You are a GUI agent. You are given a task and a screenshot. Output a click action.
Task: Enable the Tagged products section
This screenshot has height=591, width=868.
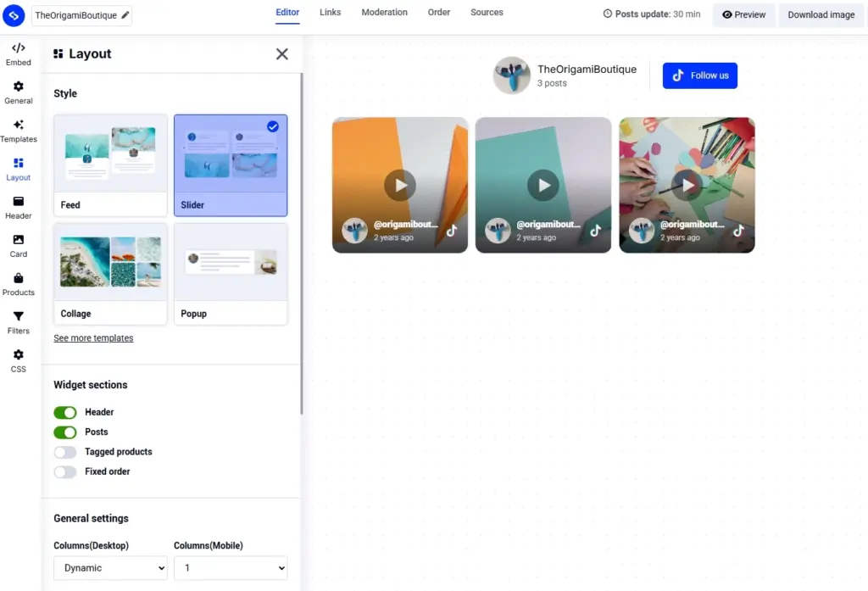pos(65,452)
